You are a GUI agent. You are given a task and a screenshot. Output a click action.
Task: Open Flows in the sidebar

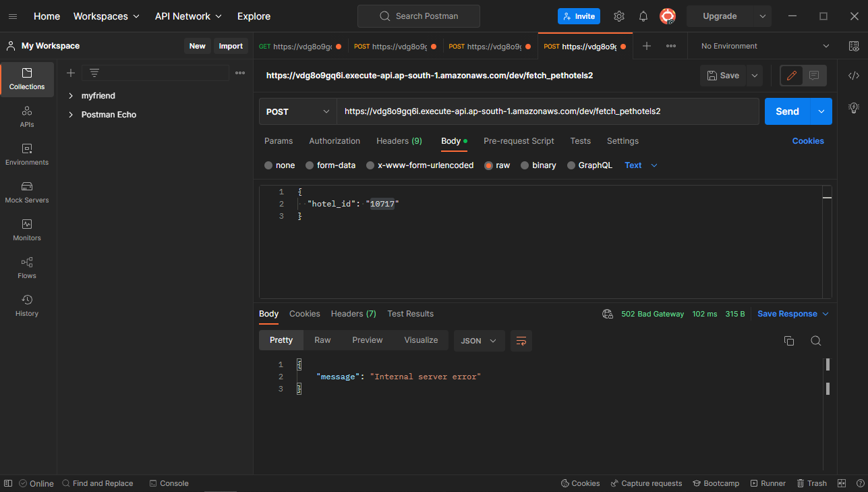coord(27,268)
